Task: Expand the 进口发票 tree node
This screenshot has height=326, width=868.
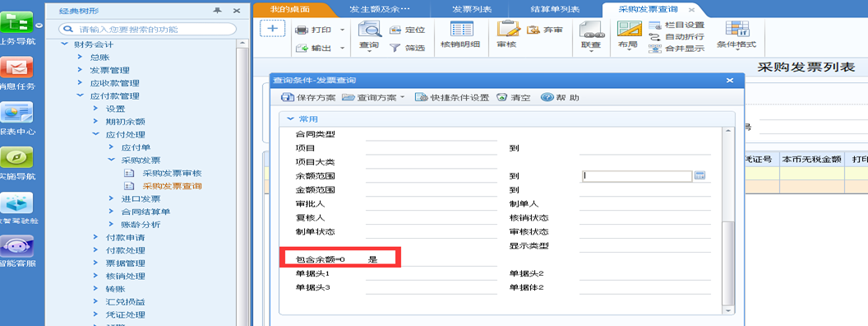Action: coord(111,198)
